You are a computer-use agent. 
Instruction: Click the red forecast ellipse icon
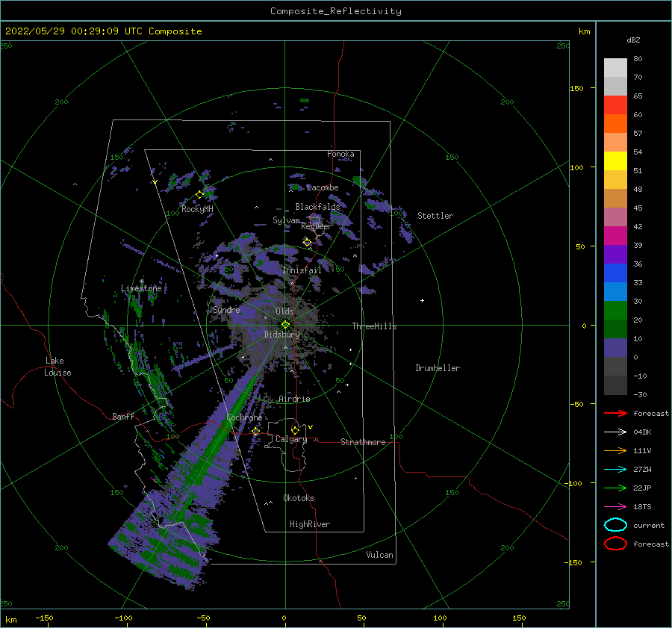pos(615,544)
